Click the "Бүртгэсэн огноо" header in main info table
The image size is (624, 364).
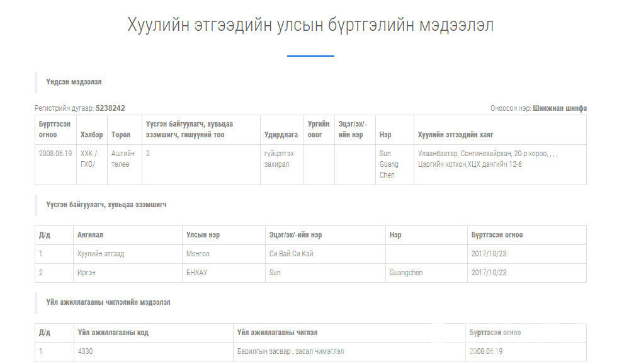point(54,130)
